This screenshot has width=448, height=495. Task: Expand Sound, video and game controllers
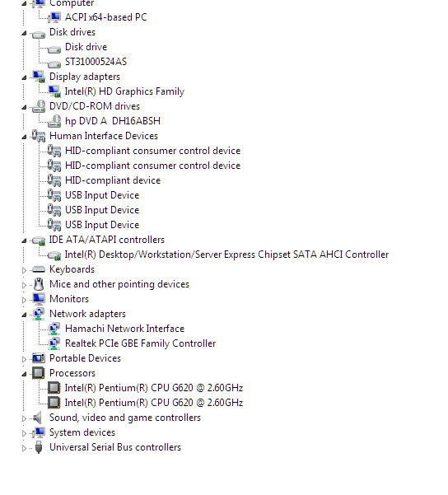tap(24, 418)
